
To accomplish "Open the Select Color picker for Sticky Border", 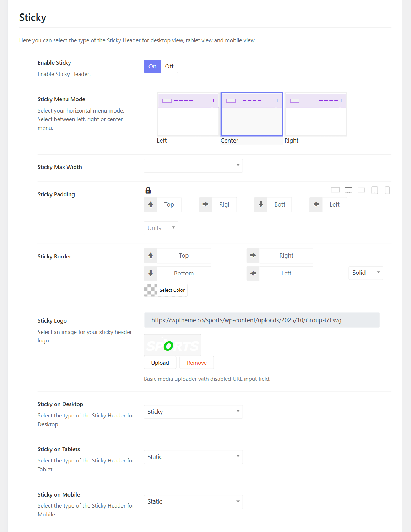I will coord(165,290).
